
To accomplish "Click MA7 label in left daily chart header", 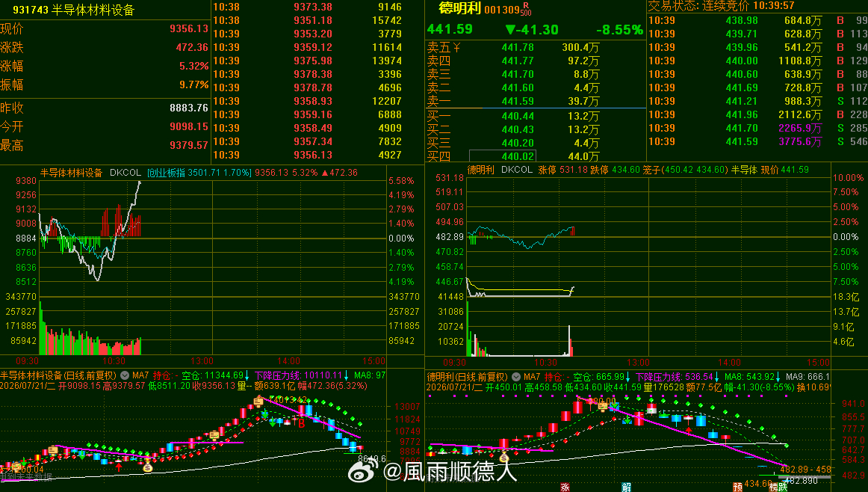I will tap(140, 375).
